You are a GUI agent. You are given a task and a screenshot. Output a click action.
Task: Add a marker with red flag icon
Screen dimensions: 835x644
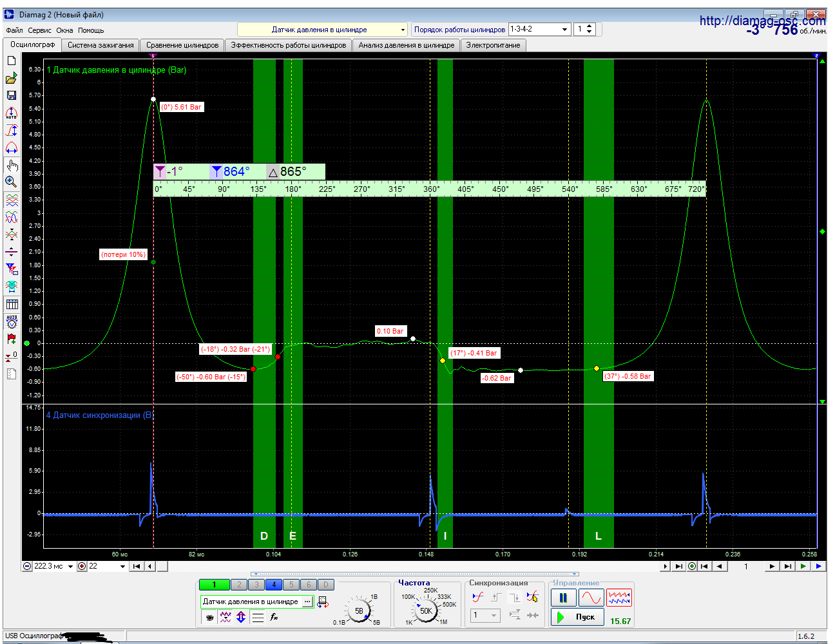point(12,339)
